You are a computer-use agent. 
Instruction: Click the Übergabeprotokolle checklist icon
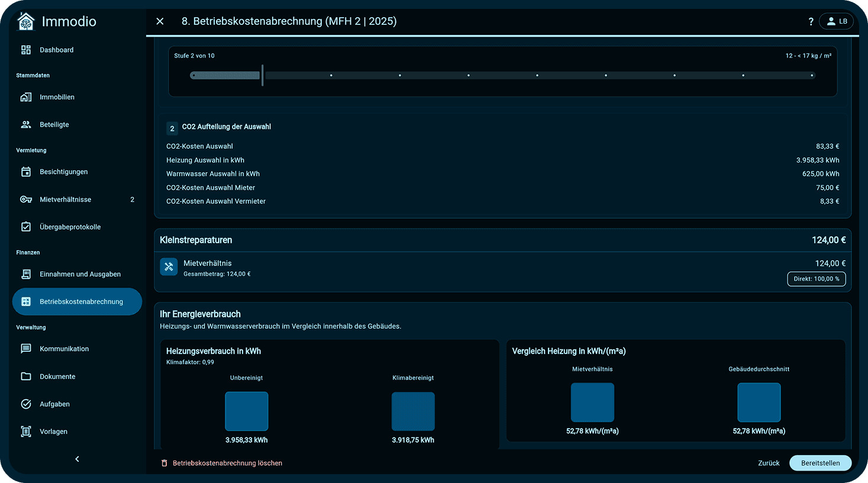(26, 227)
